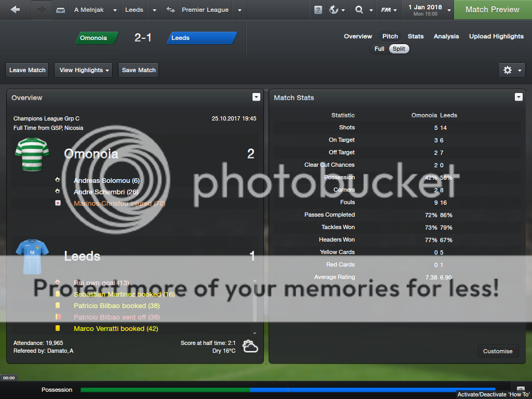Open the Analysis tab
Screen dimensions: 532x399
pos(446,36)
